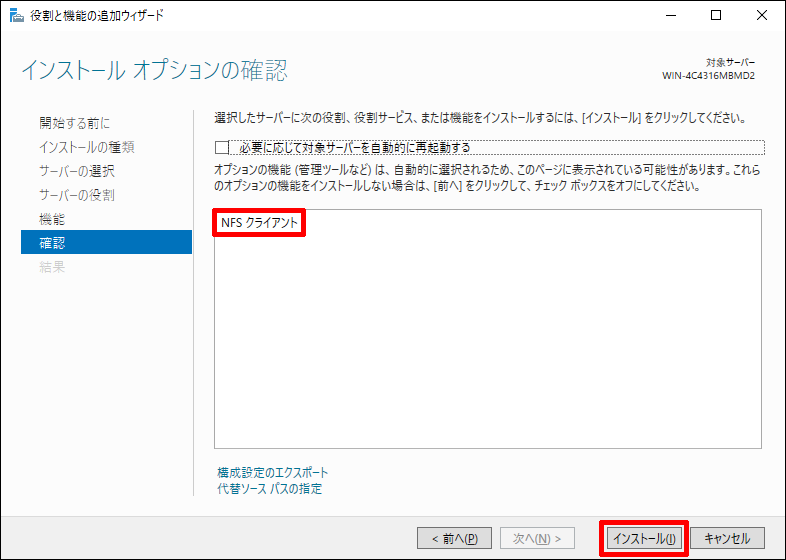Click the server name WIN-4C4316MBMD2
This screenshot has height=560, width=786.
(708, 76)
